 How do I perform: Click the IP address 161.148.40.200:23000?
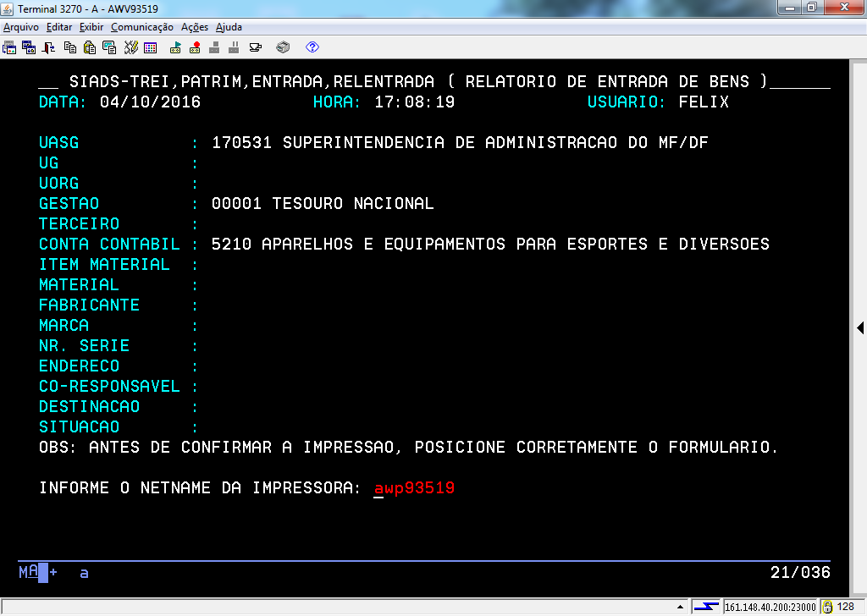pos(770,608)
